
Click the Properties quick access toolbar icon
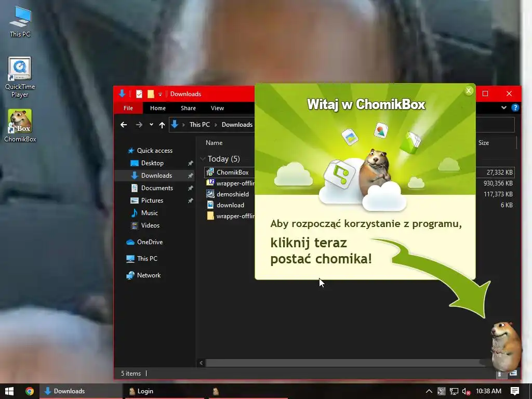coord(139,94)
